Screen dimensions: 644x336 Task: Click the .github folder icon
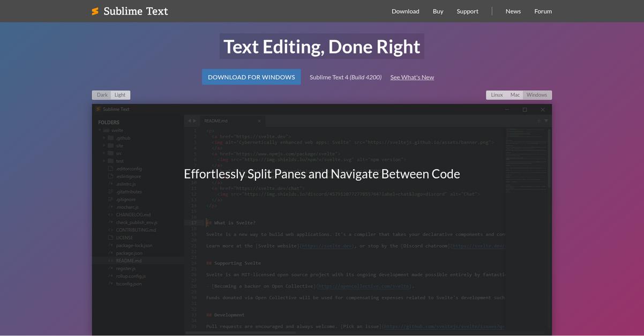click(x=111, y=138)
